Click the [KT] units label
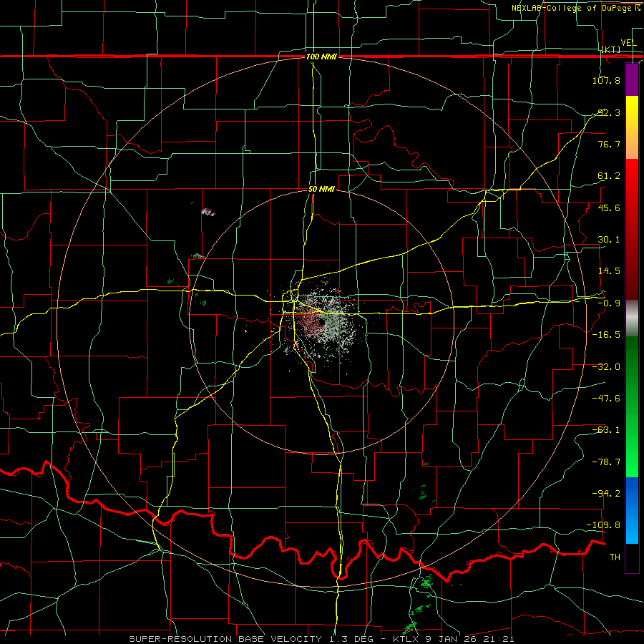The height and width of the screenshot is (644, 644). (611, 49)
